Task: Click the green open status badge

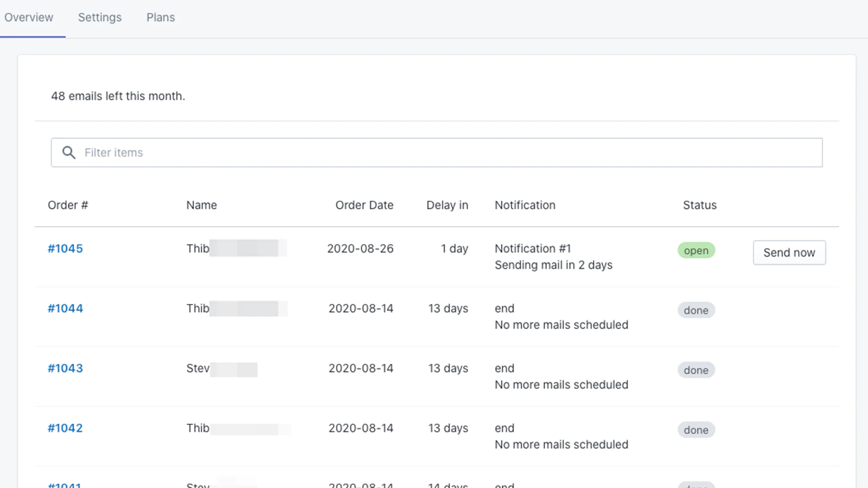Action: pyautogui.click(x=696, y=251)
